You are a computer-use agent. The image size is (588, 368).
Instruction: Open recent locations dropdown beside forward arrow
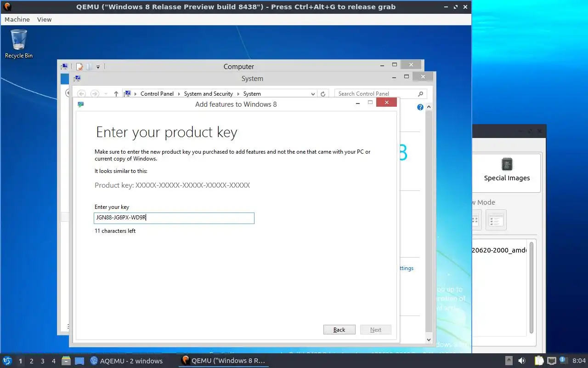[x=106, y=94]
